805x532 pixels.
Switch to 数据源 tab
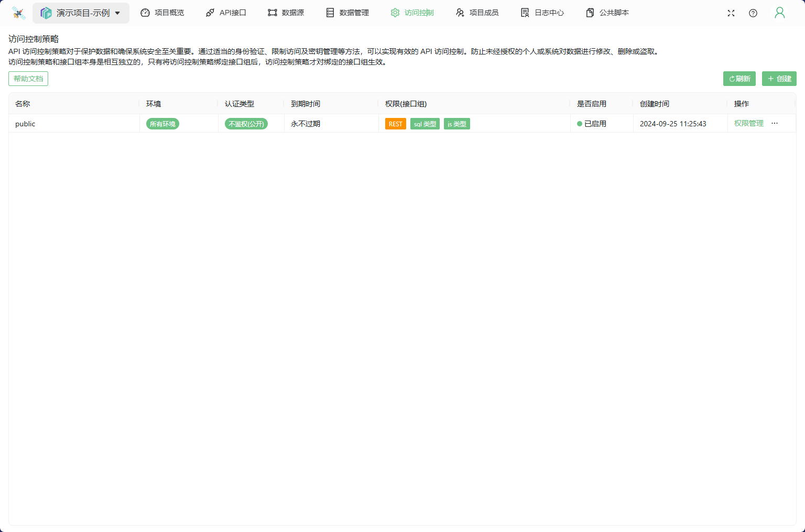tap(286, 13)
